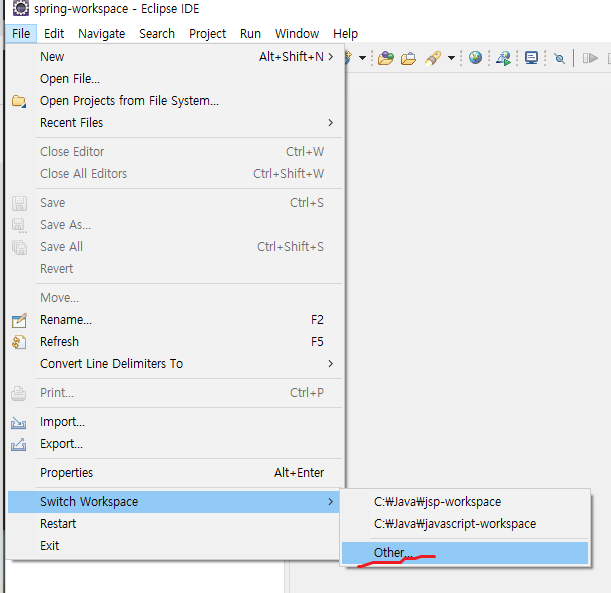Open the web browser globe toolbar icon

(475, 58)
